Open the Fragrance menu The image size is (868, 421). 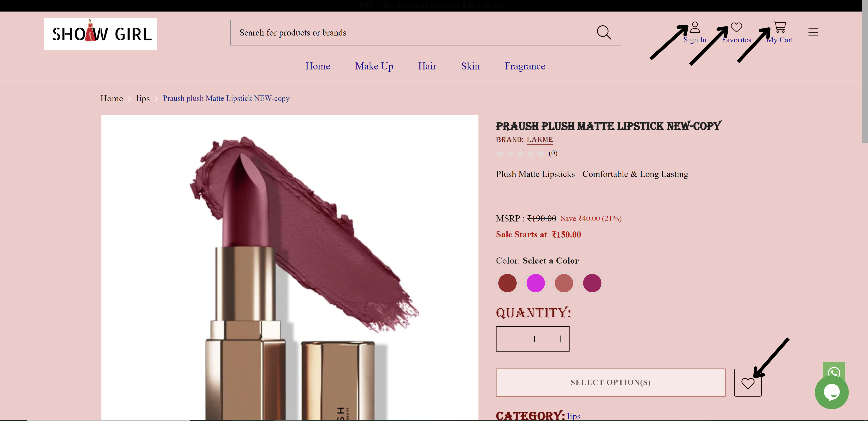pyautogui.click(x=525, y=66)
